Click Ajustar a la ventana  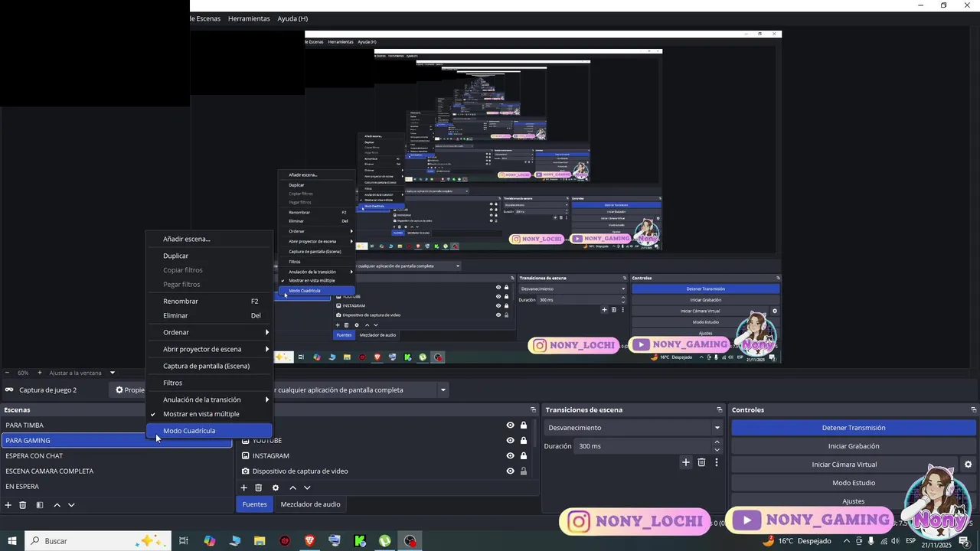76,373
